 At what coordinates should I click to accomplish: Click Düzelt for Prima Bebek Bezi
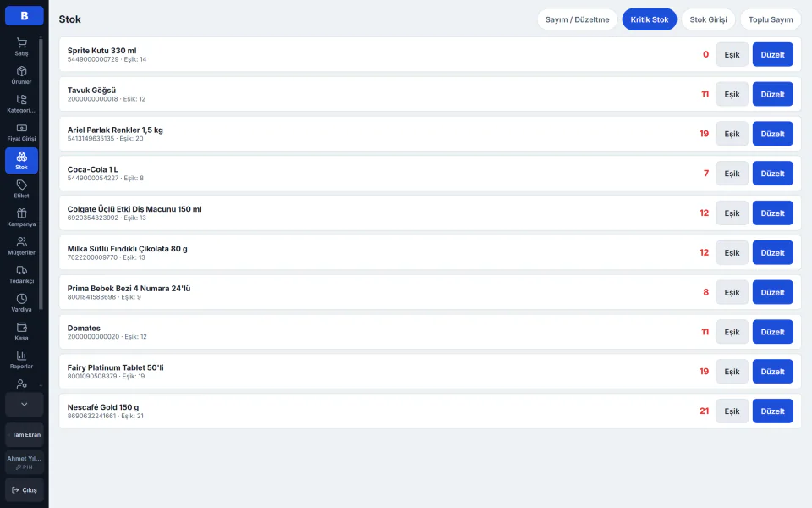click(x=772, y=292)
